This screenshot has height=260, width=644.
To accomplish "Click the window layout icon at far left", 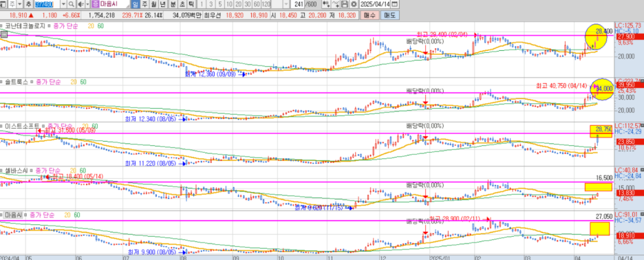I will [3, 5].
